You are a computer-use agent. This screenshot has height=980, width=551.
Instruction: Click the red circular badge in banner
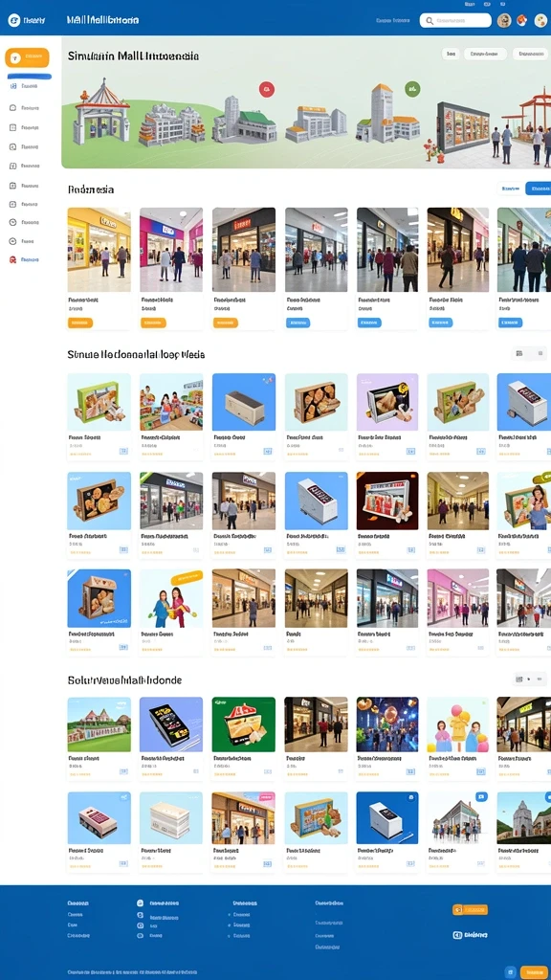pyautogui.click(x=267, y=89)
